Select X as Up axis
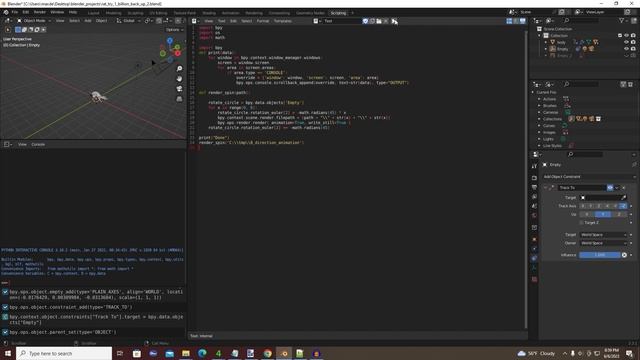640x360 pixels. (x=587, y=214)
